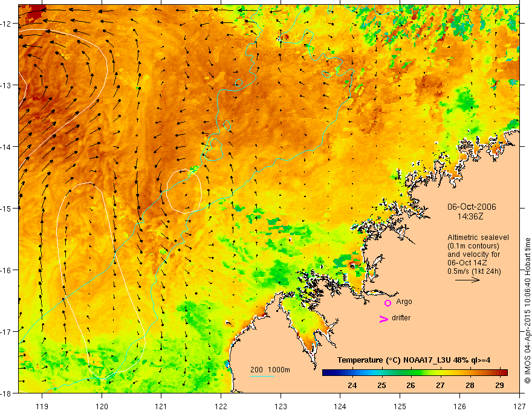Click longitude axis label 125

point(400,406)
